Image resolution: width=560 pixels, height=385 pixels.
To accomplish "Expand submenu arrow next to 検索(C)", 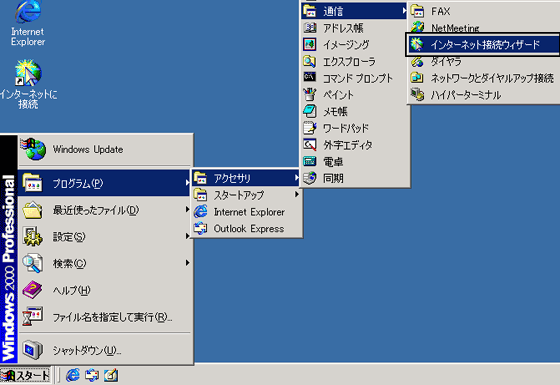I will coord(187,263).
